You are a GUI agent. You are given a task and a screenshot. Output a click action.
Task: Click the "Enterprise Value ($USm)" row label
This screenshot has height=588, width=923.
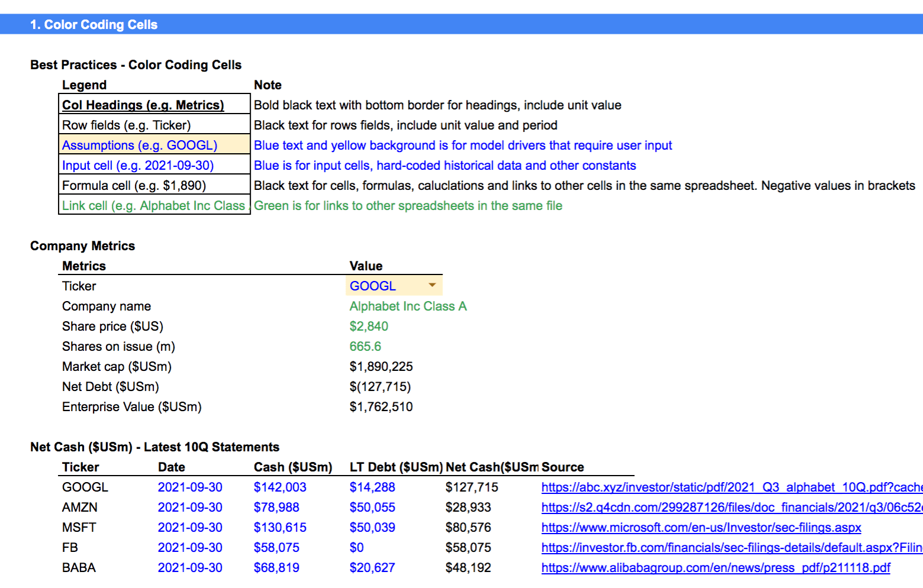tap(132, 407)
